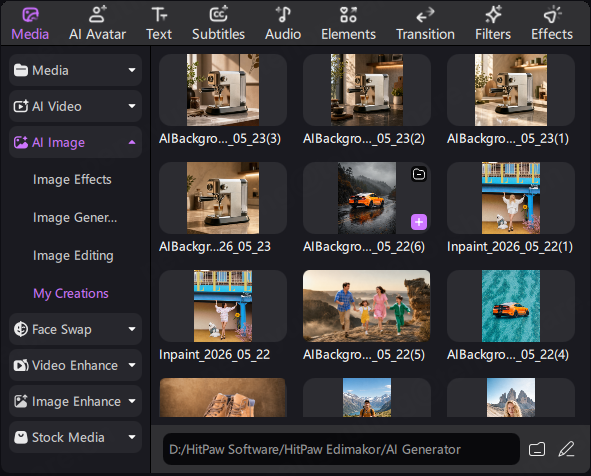
Task: Click the Stock Media sidebar icon
Action: point(21,437)
